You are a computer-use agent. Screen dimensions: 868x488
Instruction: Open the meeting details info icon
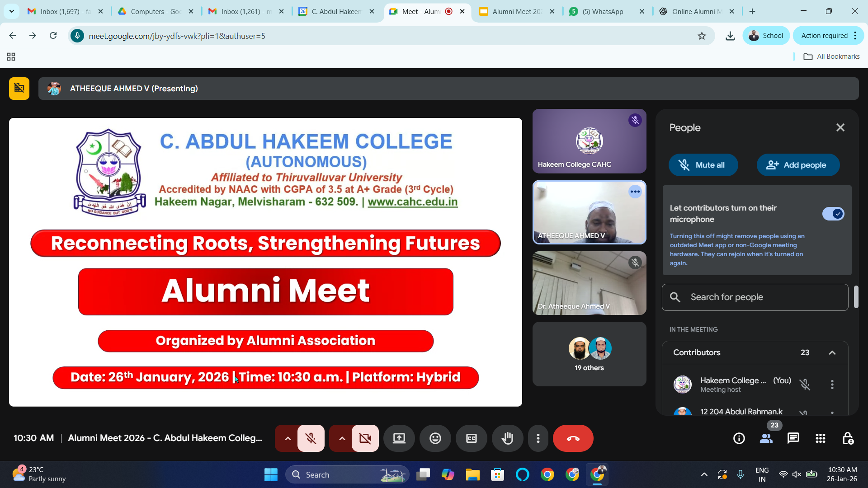pyautogui.click(x=739, y=438)
